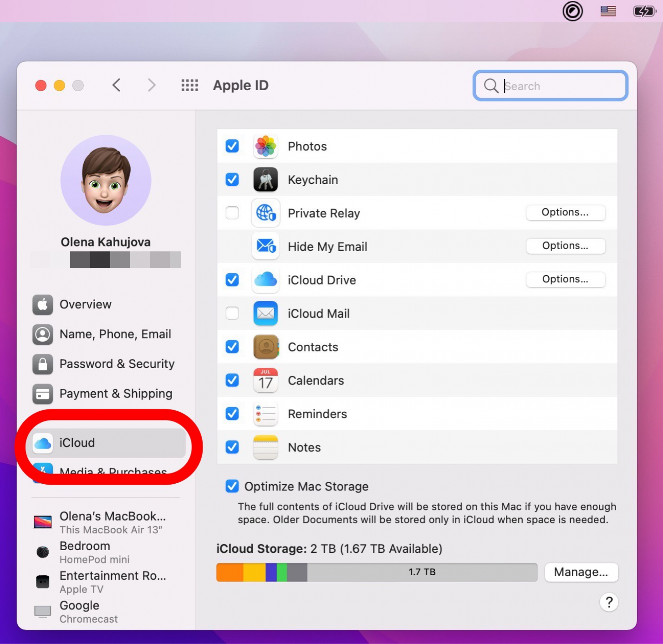Viewport: 663px width, 644px height.
Task: Click the Search field
Action: (x=551, y=86)
